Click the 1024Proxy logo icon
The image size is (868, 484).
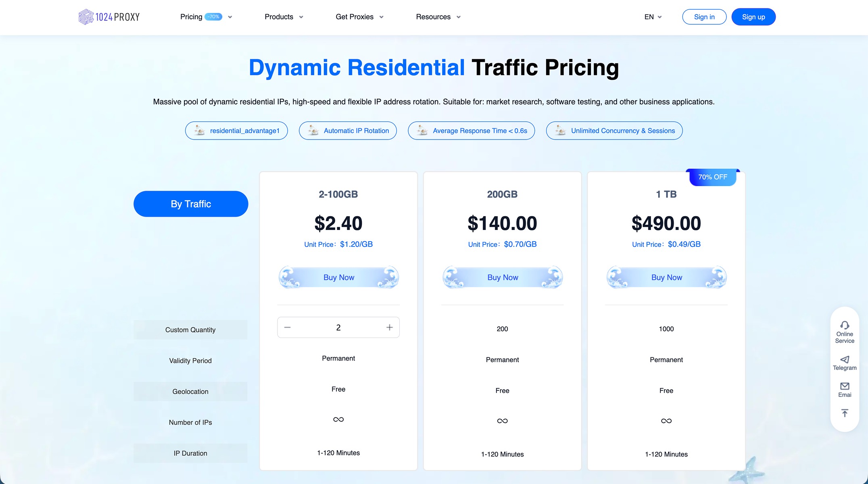86,17
